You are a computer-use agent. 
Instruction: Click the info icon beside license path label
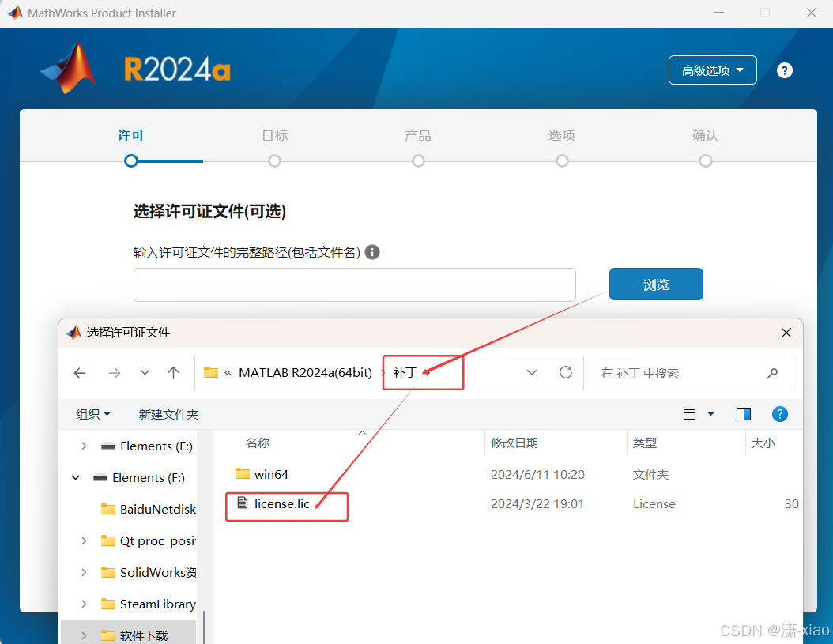click(x=372, y=252)
